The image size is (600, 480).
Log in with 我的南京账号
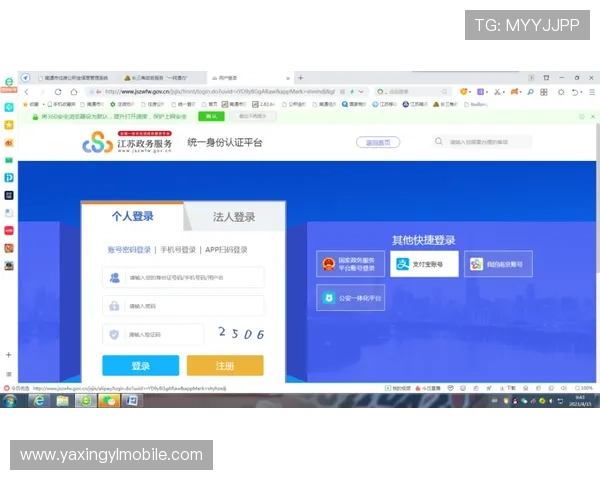pyautogui.click(x=498, y=264)
